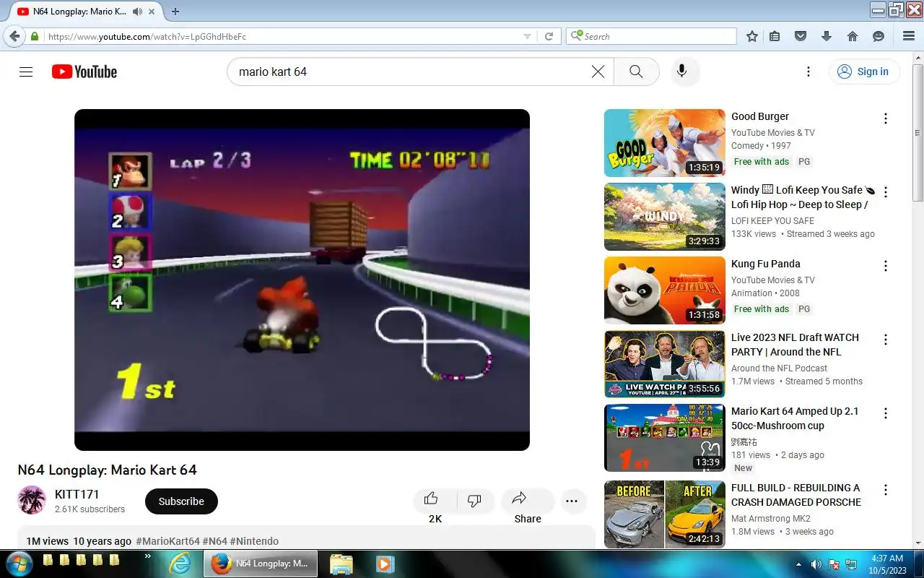Clear the mario kart 64 search text
The height and width of the screenshot is (578, 924).
pyautogui.click(x=598, y=72)
